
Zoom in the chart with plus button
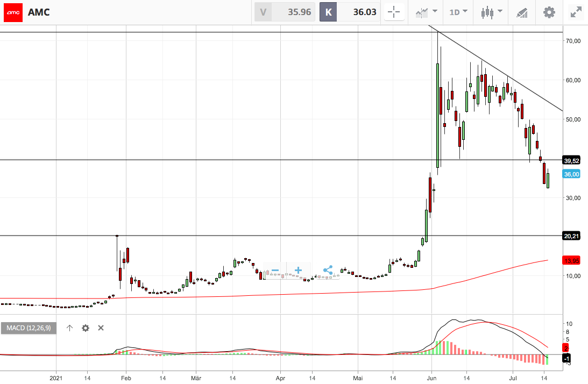pos(298,271)
